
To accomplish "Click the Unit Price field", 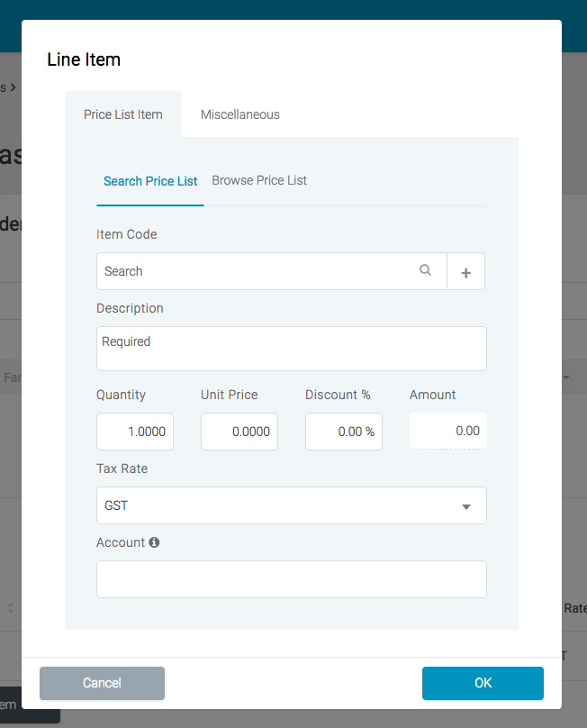I will (x=239, y=432).
